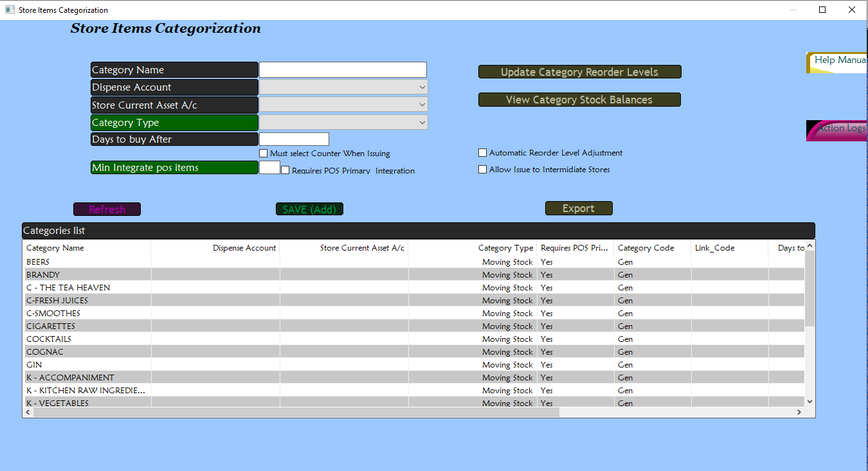The height and width of the screenshot is (471, 868).
Task: Click the Category Name input field
Action: click(343, 69)
